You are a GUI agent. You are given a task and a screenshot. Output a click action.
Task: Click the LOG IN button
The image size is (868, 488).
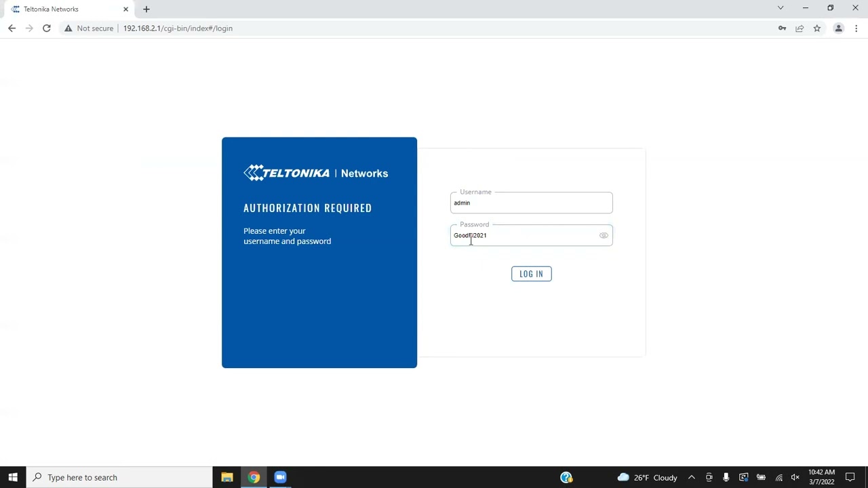[x=532, y=274]
